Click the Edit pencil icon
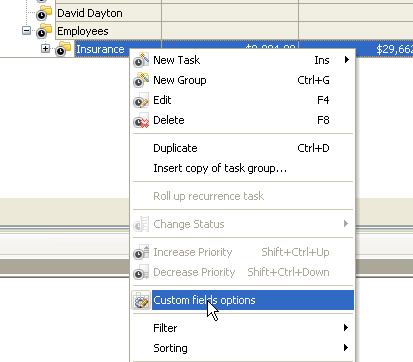 (141, 100)
